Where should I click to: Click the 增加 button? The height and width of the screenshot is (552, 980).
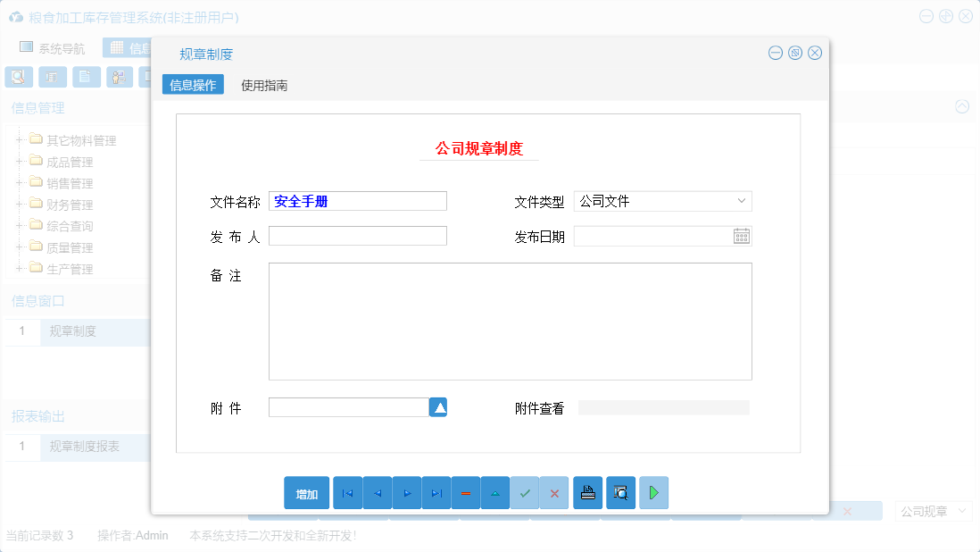coord(306,492)
